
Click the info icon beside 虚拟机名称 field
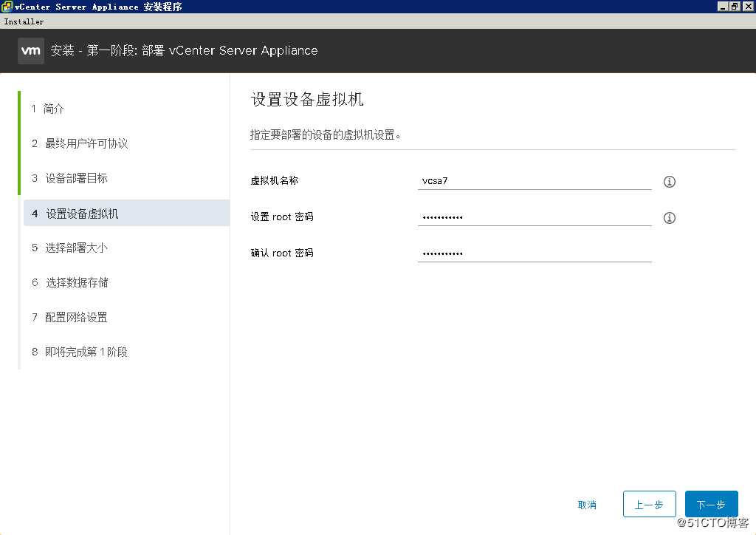tap(669, 182)
